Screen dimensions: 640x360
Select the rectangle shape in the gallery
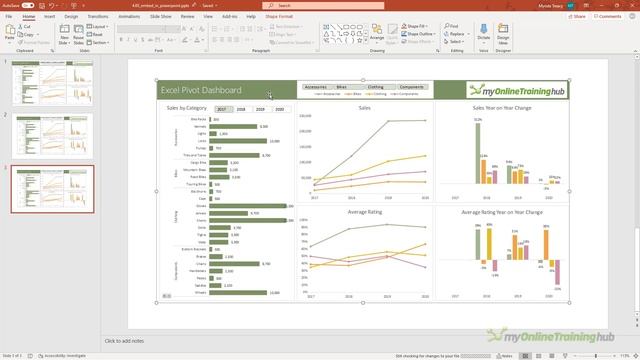pos(346,27)
